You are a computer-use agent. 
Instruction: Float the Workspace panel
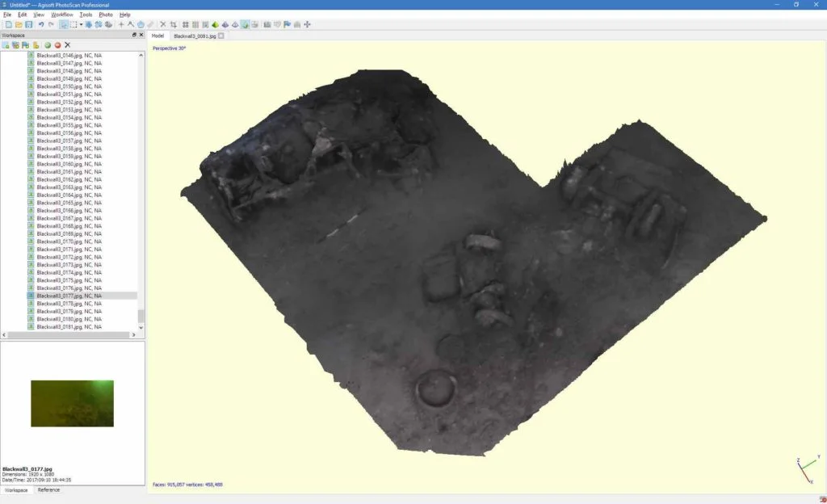[x=134, y=35]
